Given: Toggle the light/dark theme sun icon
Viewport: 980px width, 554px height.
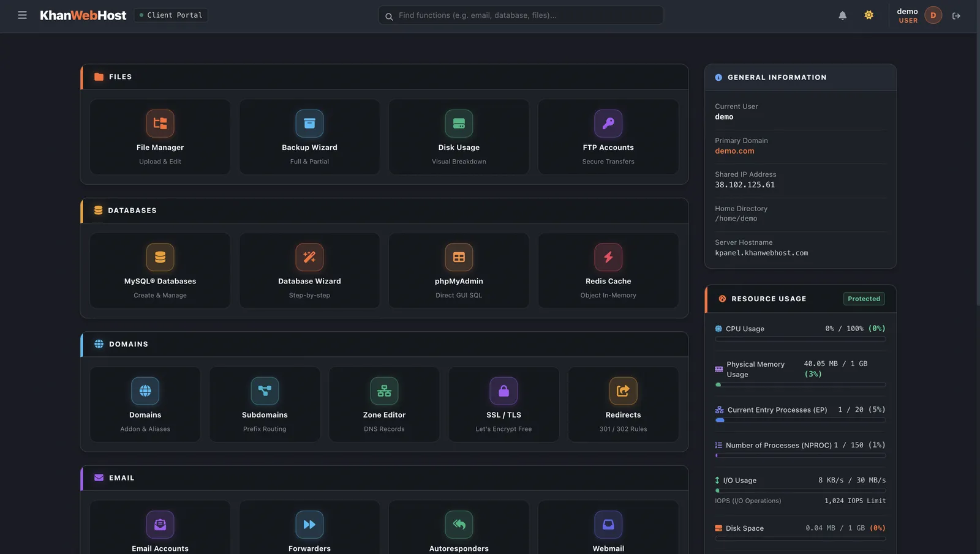Looking at the screenshot, I should [x=869, y=15].
